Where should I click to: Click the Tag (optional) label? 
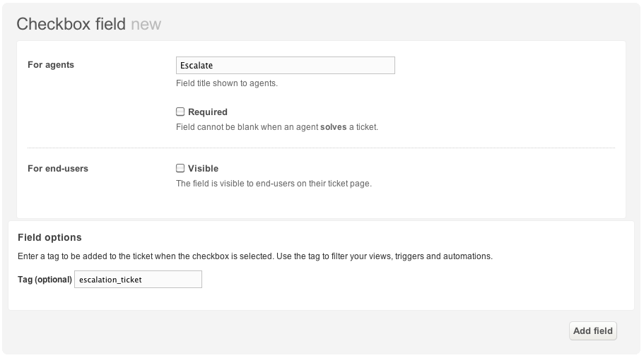coord(45,280)
